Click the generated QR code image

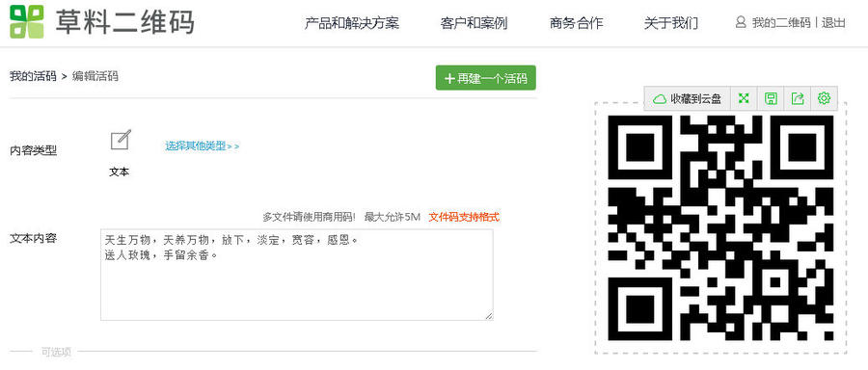pos(720,227)
